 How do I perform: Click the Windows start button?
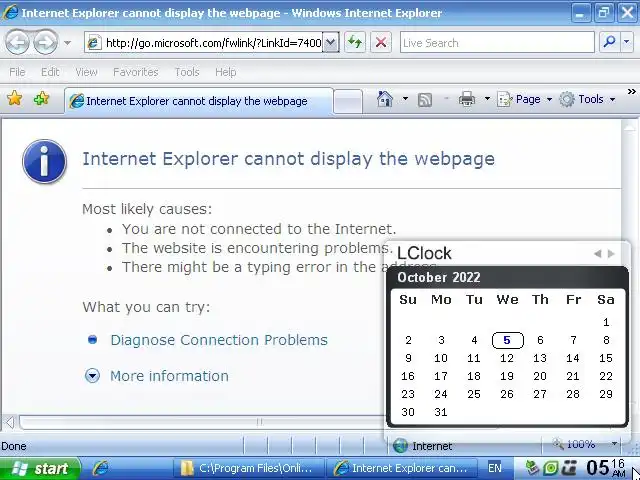(40, 469)
